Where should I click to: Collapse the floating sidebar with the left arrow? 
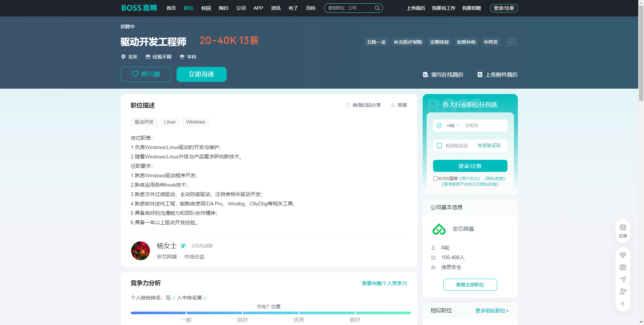click(623, 304)
